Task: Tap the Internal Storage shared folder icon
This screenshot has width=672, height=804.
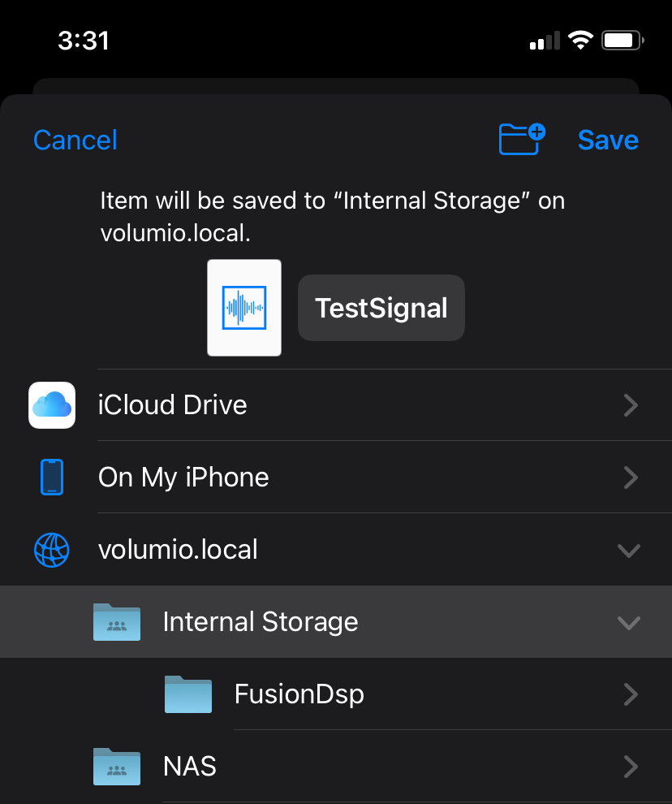Action: coord(117,622)
